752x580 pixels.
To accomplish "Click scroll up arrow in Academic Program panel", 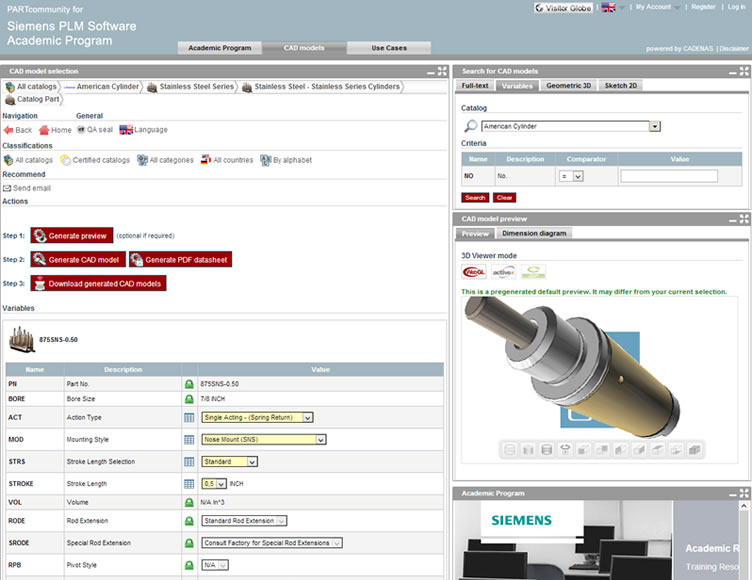I will point(743,506).
